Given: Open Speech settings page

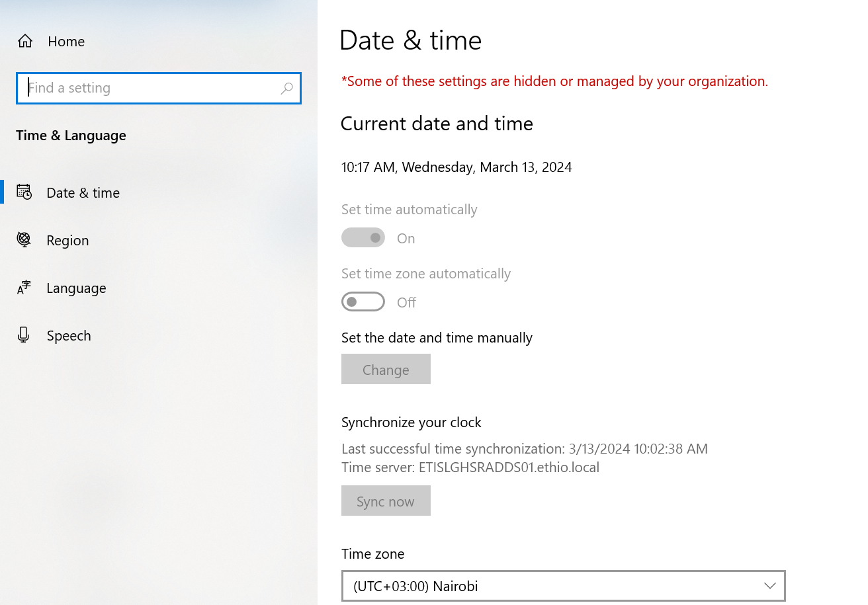Looking at the screenshot, I should point(159,335).
